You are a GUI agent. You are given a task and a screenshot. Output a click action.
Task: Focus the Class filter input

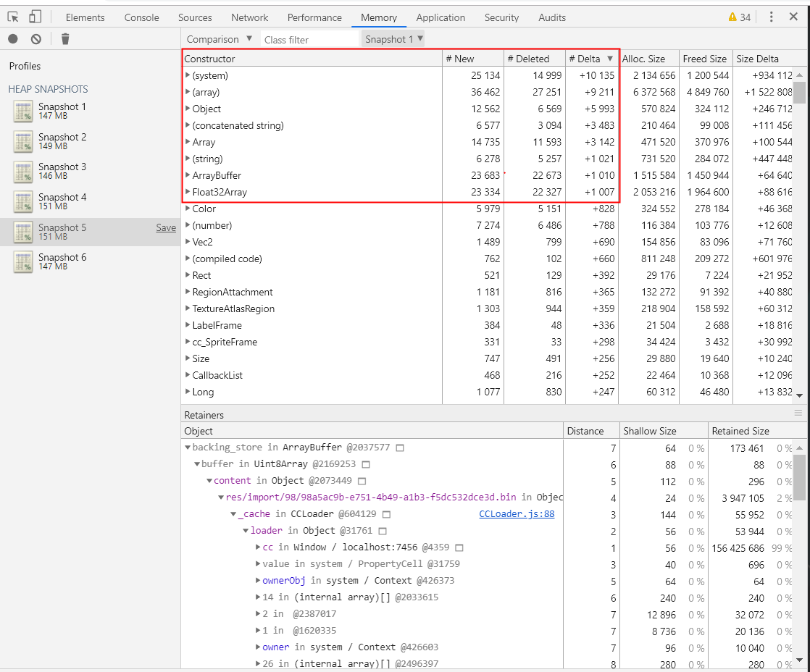pos(309,40)
